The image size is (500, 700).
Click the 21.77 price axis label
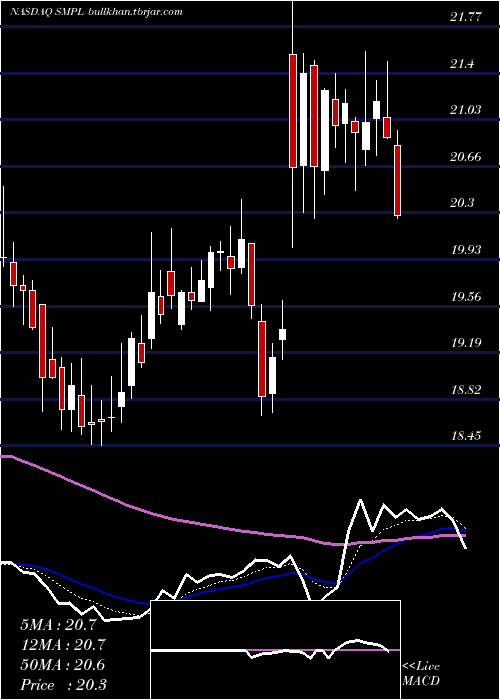coord(466,17)
